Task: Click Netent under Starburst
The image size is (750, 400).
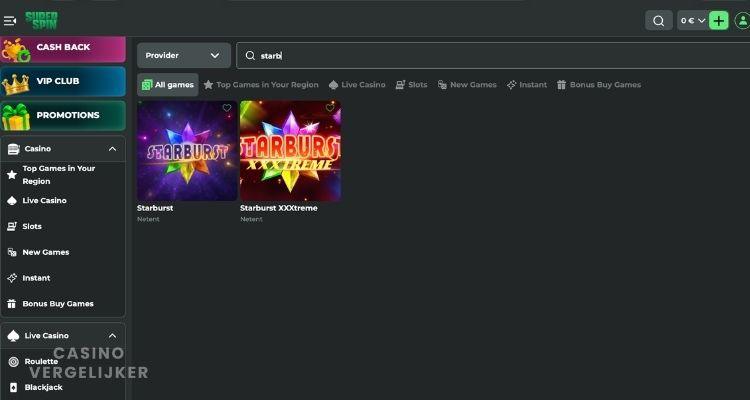Action: click(148, 219)
